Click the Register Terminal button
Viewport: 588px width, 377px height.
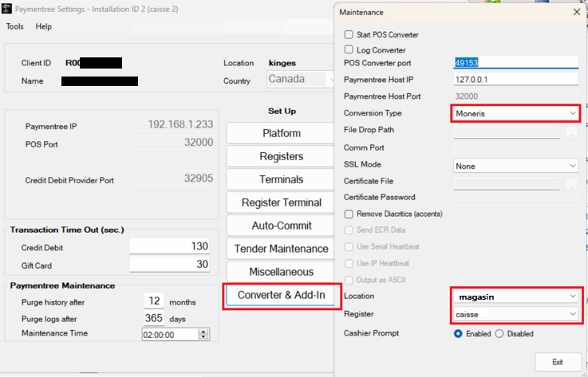(x=282, y=202)
